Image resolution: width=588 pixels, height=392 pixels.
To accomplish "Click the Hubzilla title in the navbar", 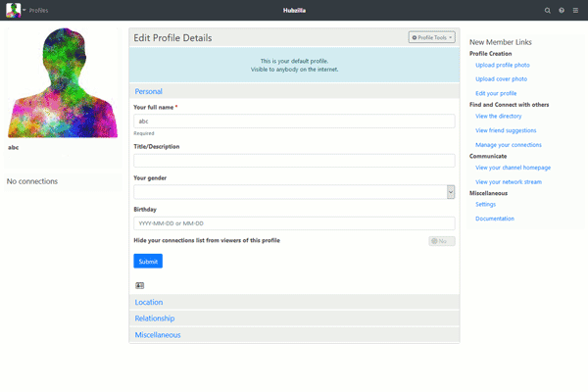I will coord(294,11).
